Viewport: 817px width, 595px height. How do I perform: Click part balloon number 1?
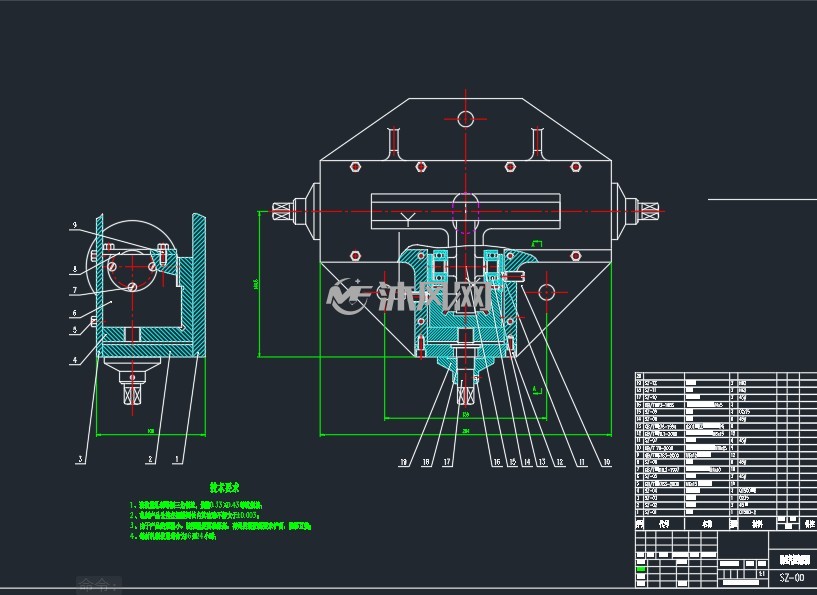(177, 459)
